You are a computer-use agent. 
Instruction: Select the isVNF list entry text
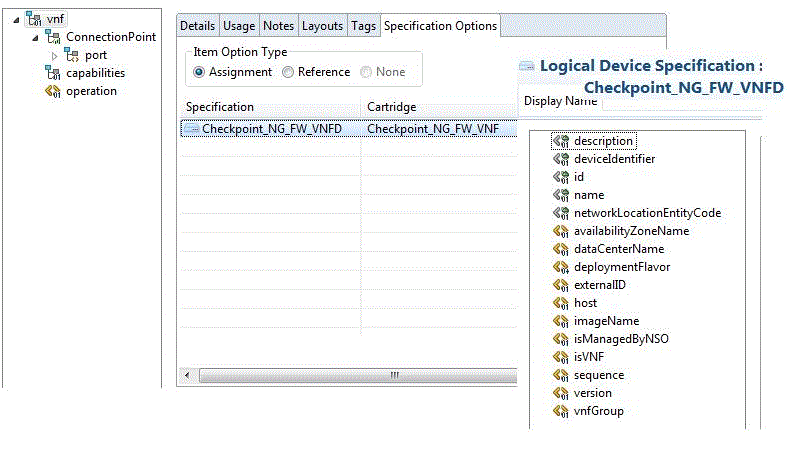click(x=589, y=357)
